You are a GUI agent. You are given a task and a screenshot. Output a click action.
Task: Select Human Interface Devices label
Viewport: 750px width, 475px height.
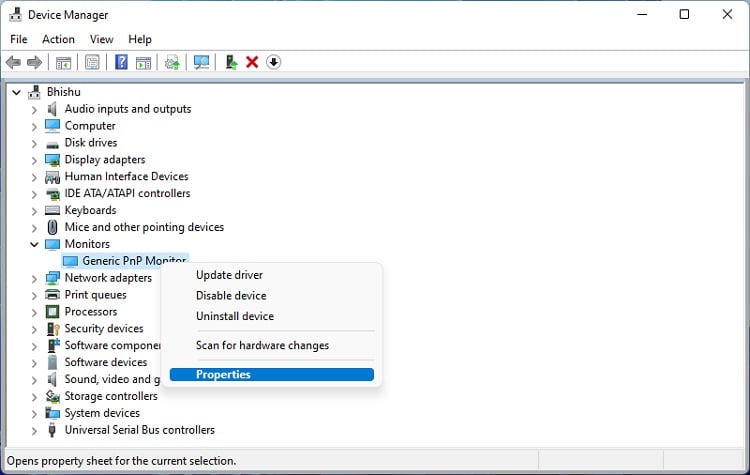coord(126,177)
